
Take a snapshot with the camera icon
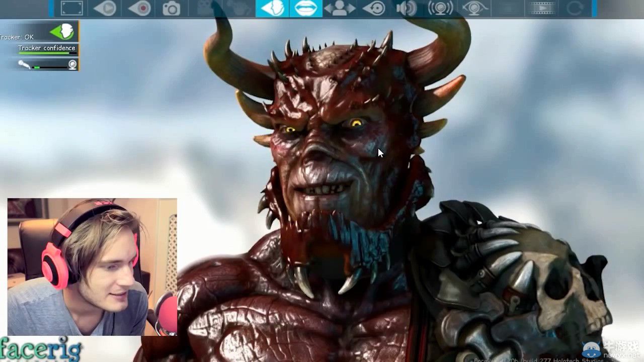(172, 8)
